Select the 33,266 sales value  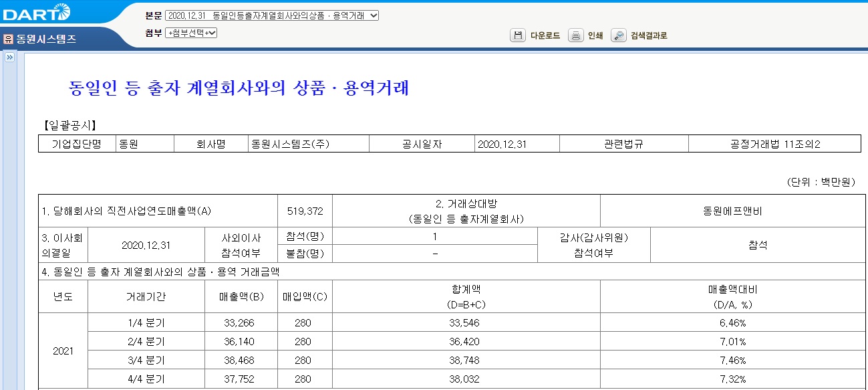click(x=241, y=322)
